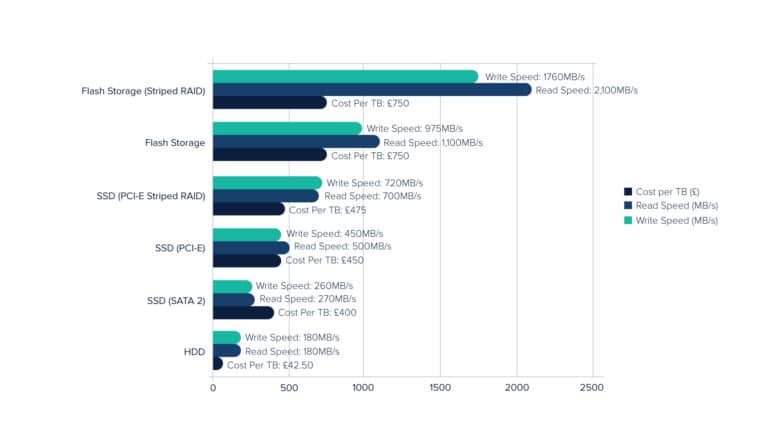The image size is (768, 432).
Task: Click x-axis tick value 2500
Action: pos(592,388)
